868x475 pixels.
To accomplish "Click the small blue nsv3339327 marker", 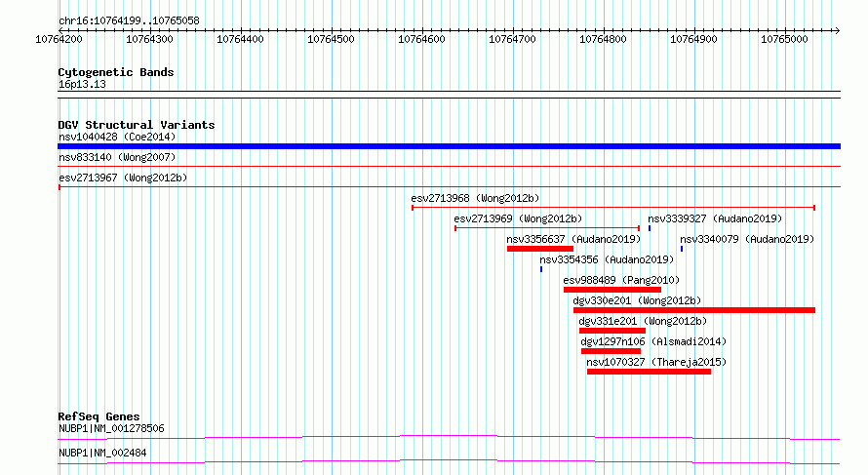I will pyautogui.click(x=650, y=228).
